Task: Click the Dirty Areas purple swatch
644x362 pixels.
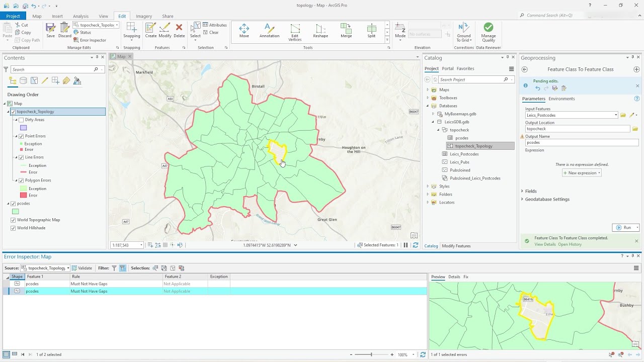Action: click(x=23, y=128)
